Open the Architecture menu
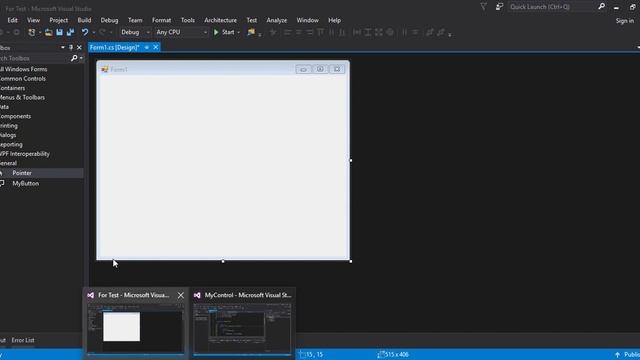 pos(220,20)
